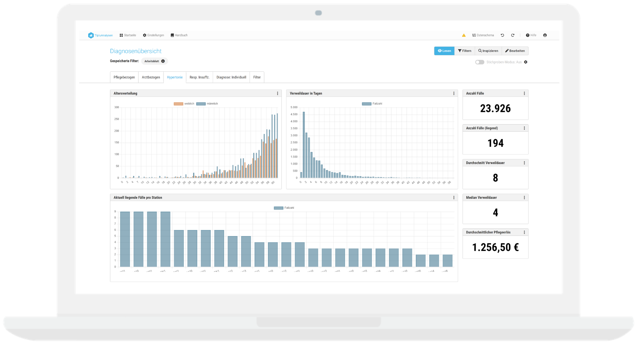
Task: Toggle the weiblich legend series
Action: (x=178, y=104)
